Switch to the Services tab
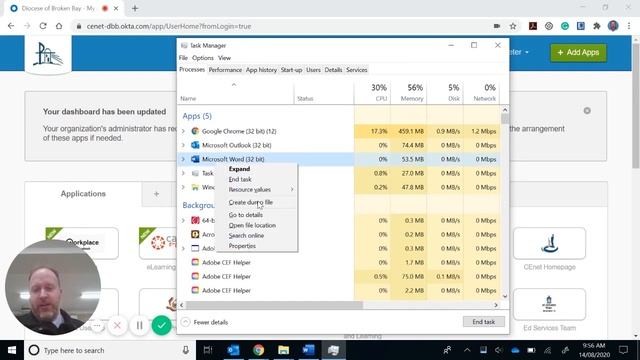640x360 pixels. tap(357, 70)
